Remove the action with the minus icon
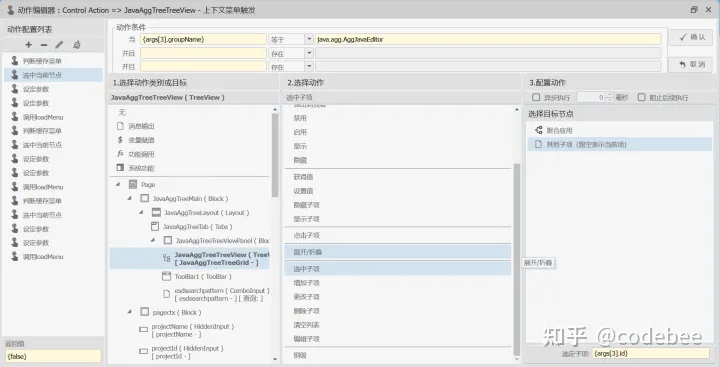720x367 pixels. [x=44, y=45]
